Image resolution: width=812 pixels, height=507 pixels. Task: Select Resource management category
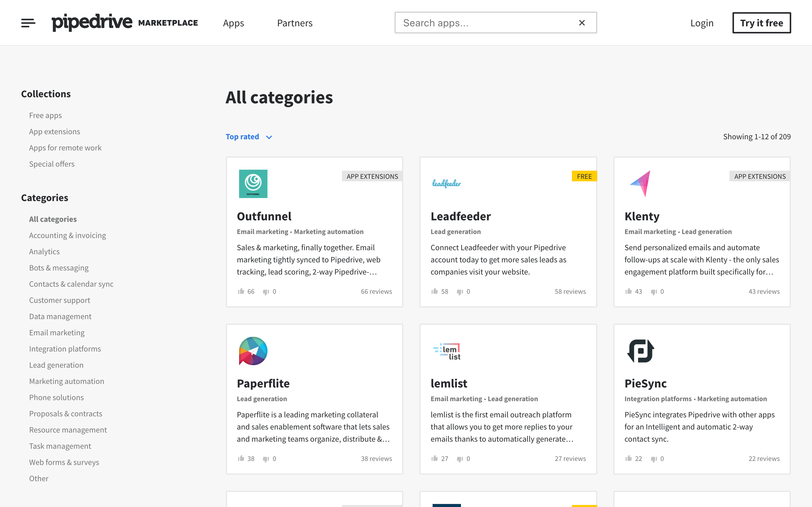coord(68,430)
